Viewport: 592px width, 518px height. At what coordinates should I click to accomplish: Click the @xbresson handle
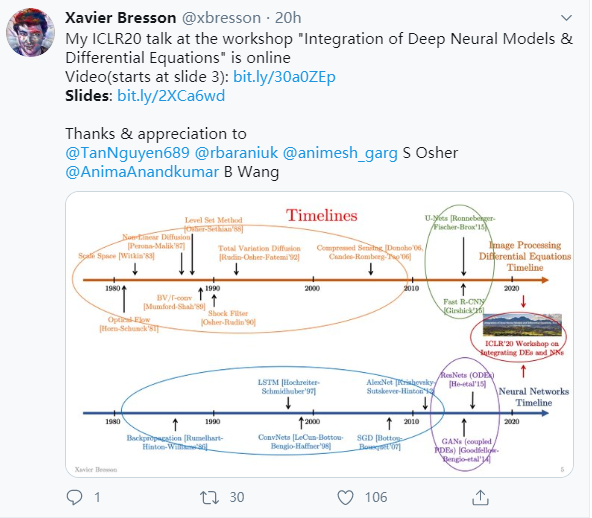pyautogui.click(x=221, y=18)
